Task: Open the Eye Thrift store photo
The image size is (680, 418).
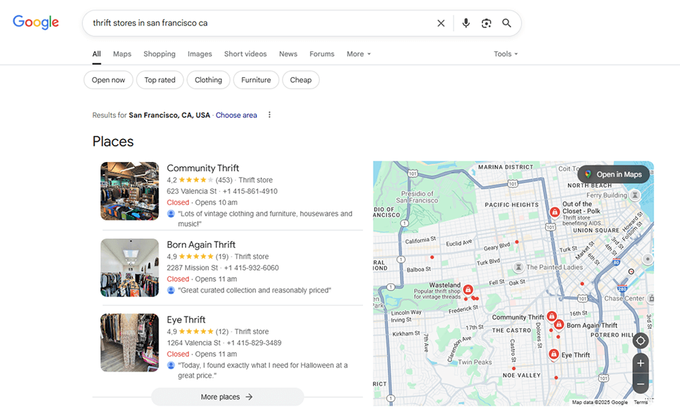Action: click(x=130, y=343)
